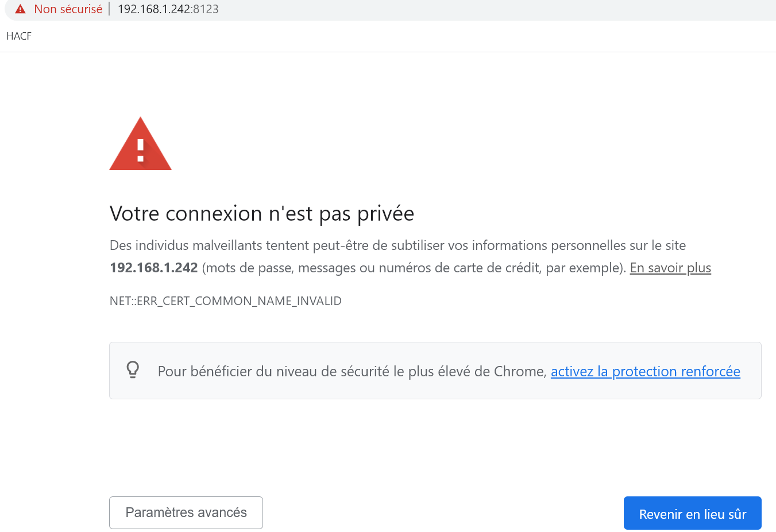The image size is (776, 532).
Task: Open the "En savoir plus" link
Action: (x=670, y=268)
